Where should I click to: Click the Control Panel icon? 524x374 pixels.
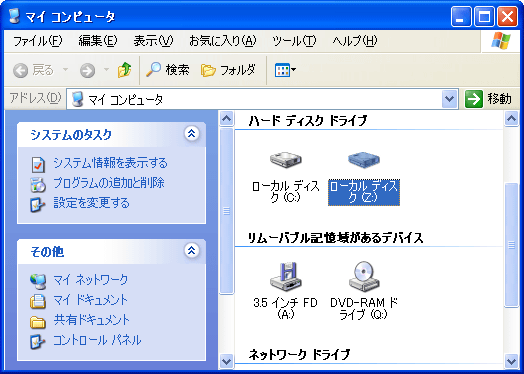click(x=37, y=342)
